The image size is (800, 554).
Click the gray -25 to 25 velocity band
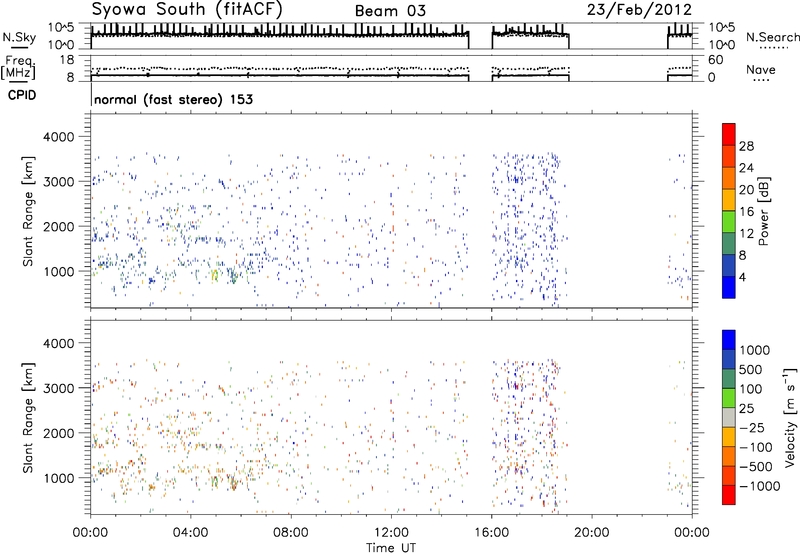tap(729, 418)
